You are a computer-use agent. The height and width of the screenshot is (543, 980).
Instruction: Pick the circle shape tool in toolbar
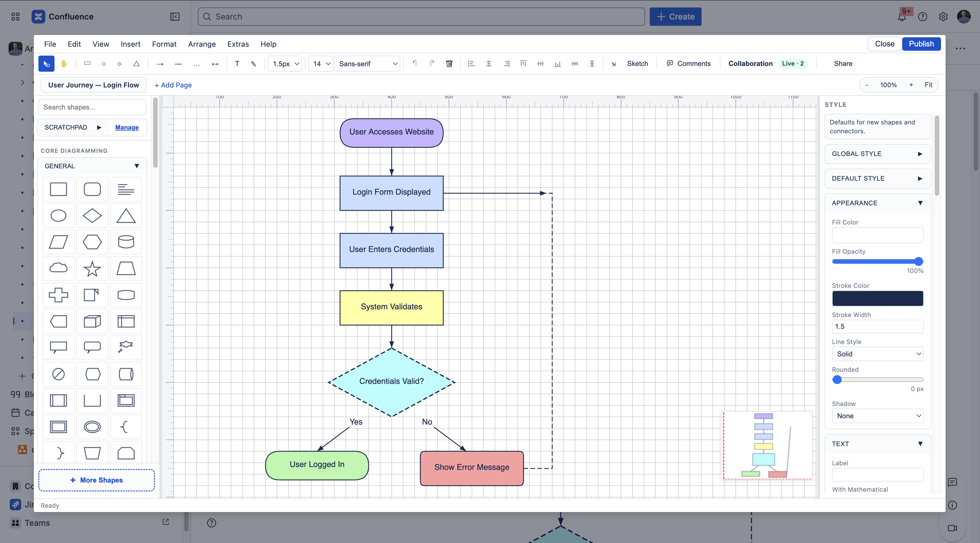pos(104,64)
